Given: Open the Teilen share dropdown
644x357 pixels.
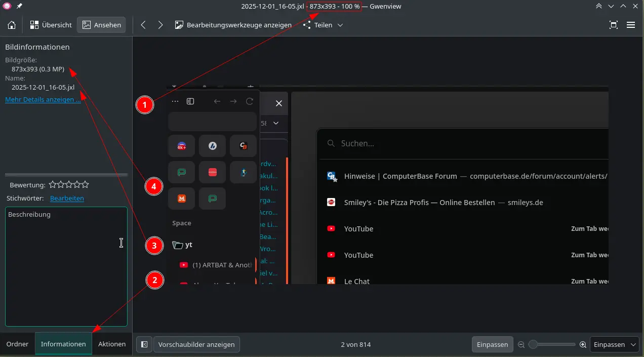Looking at the screenshot, I should [323, 25].
